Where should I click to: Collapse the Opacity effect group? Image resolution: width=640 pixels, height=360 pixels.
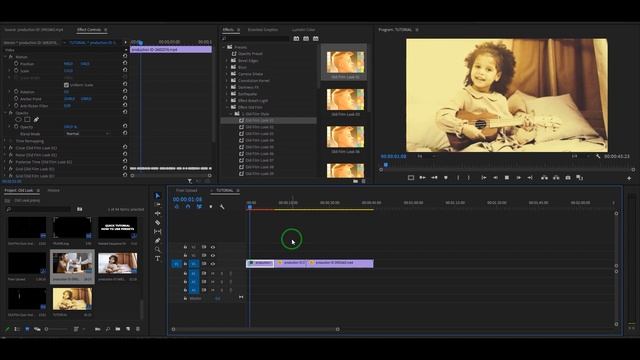[5, 113]
